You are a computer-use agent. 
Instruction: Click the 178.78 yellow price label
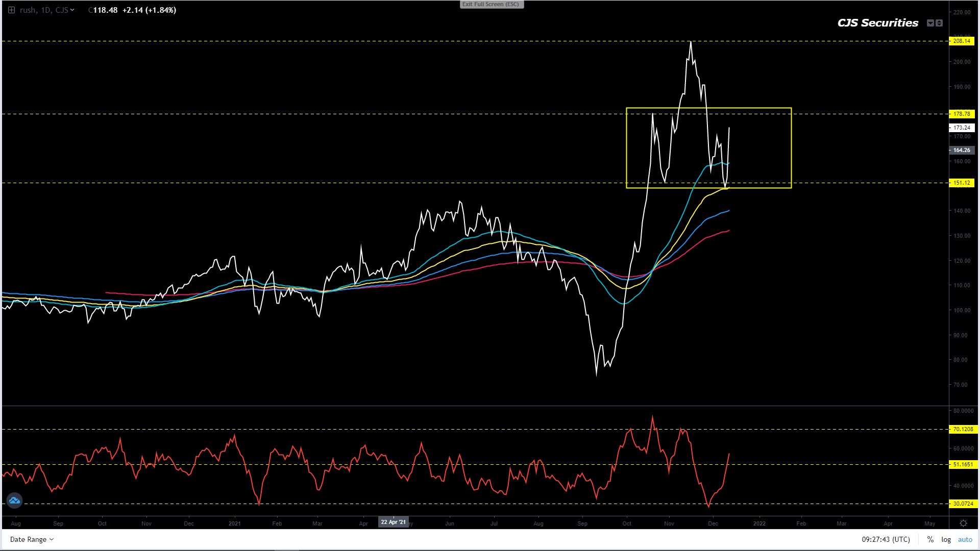tap(962, 114)
